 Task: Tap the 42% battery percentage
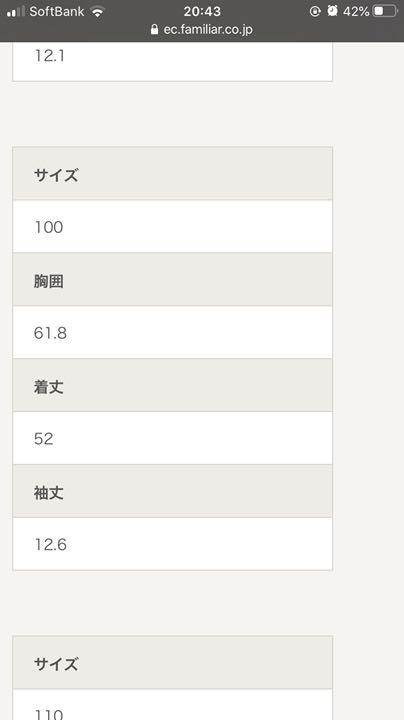356,11
